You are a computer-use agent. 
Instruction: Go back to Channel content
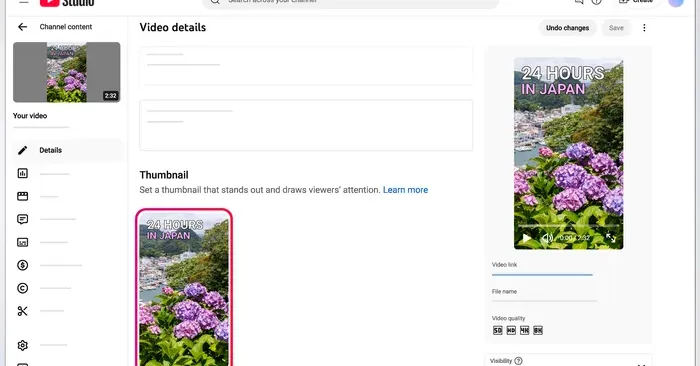tap(22, 27)
